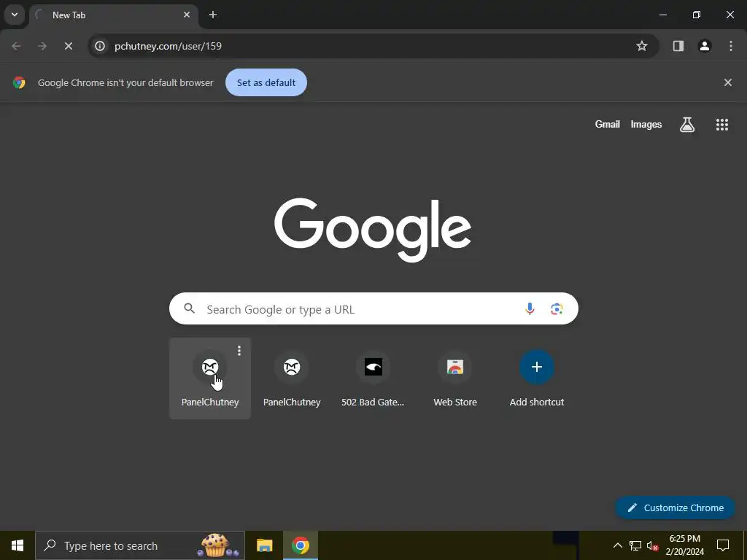Viewport: 747px width, 560px height.
Task: Open network status tray icon
Action: tap(635, 545)
